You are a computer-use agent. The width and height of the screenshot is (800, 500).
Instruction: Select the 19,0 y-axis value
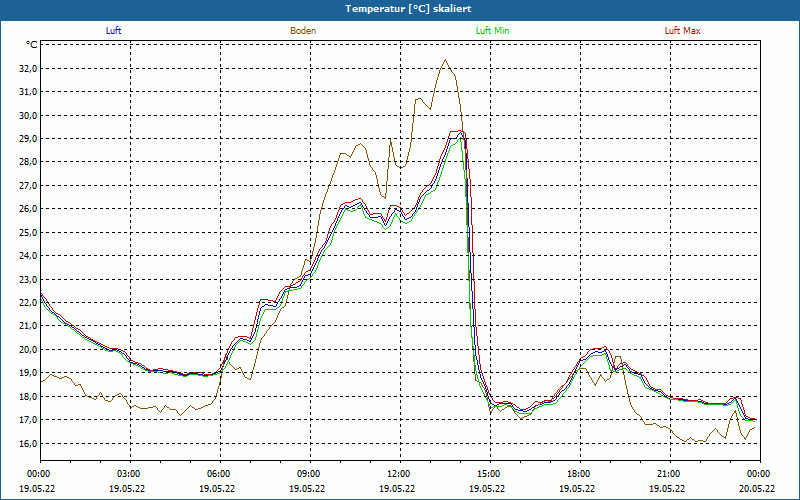click(28, 373)
